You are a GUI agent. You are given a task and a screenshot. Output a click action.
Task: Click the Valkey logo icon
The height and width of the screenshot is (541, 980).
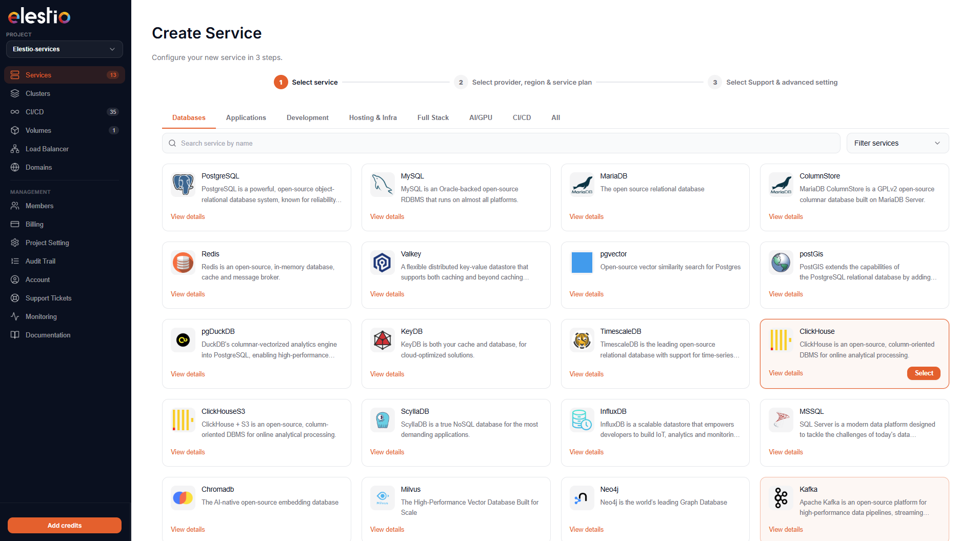click(x=383, y=263)
